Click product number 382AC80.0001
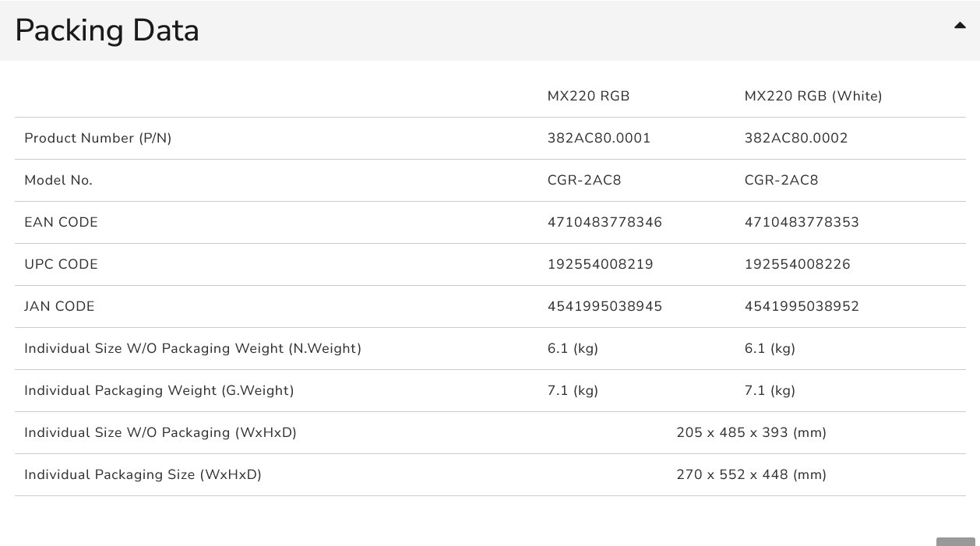 [599, 139]
